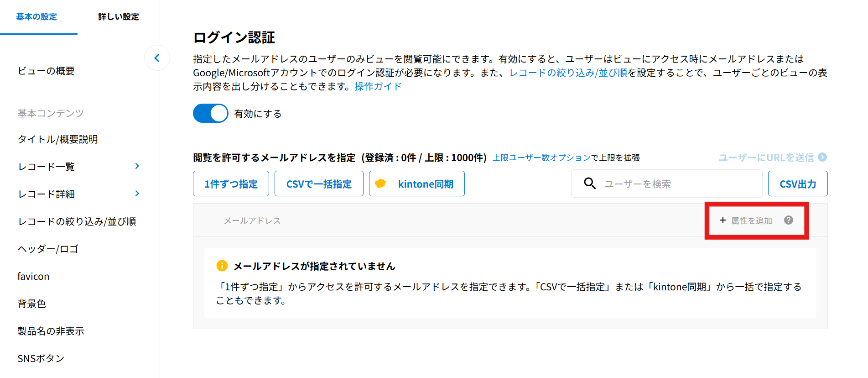Click the arrow icon beside ユーザーにURLを送信

pos(822,157)
